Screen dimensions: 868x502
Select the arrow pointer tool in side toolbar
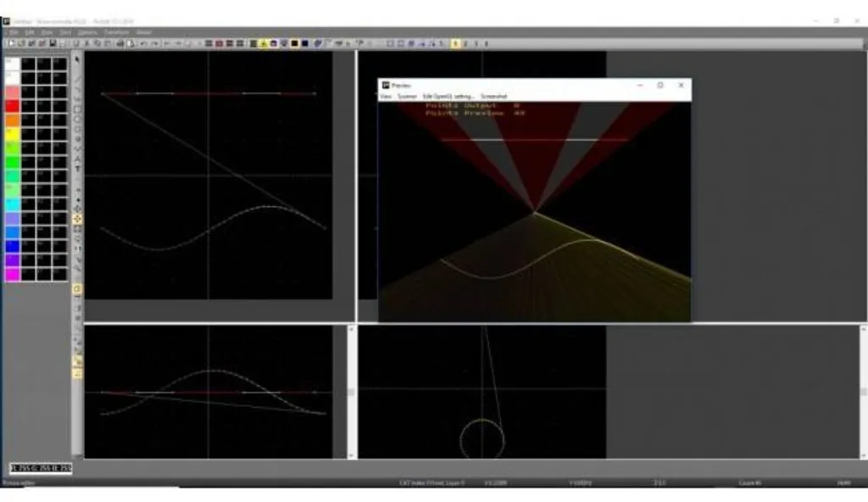point(77,59)
